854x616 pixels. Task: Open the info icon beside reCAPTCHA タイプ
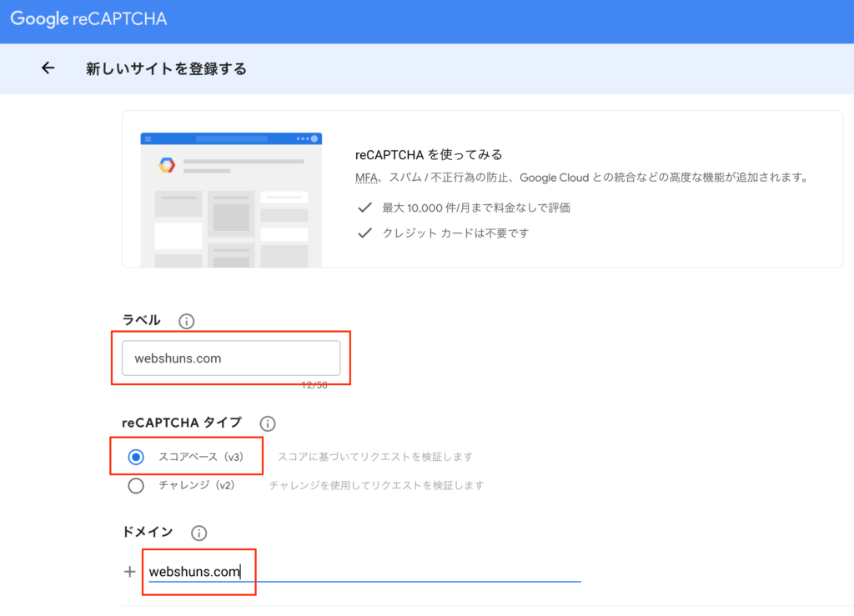pos(268,423)
